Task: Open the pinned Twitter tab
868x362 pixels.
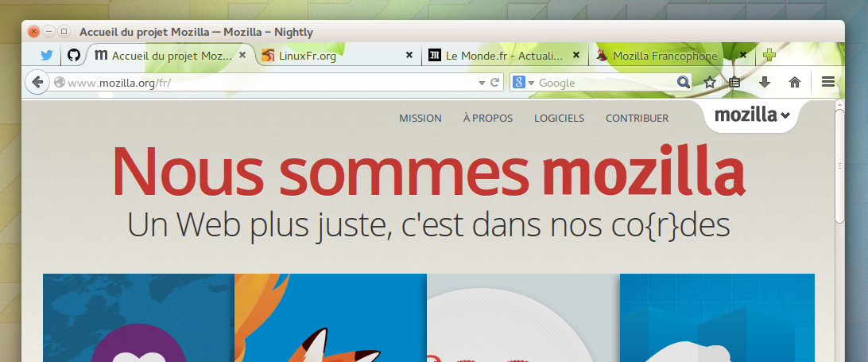Action: pyautogui.click(x=46, y=56)
